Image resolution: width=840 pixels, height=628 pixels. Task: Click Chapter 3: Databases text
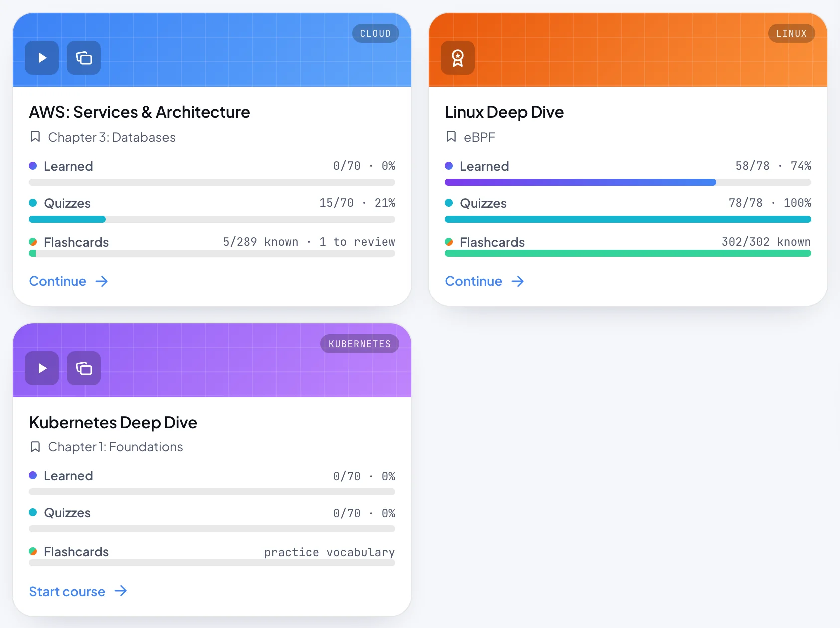[x=112, y=137]
